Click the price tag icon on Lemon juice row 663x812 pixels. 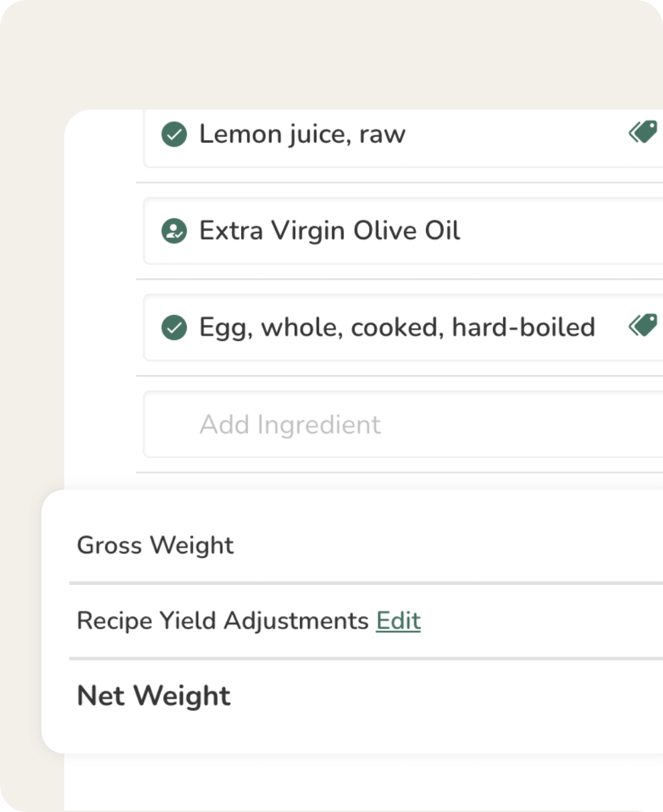point(643,133)
